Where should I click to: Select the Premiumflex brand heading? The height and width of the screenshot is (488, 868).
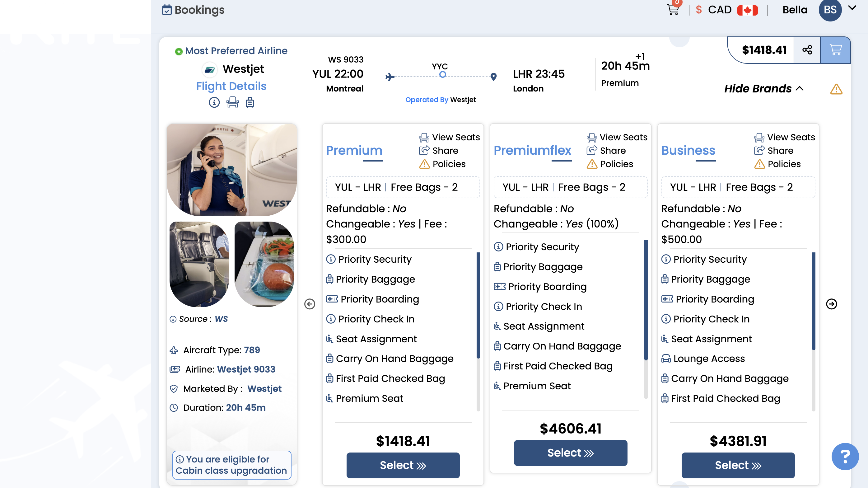532,150
